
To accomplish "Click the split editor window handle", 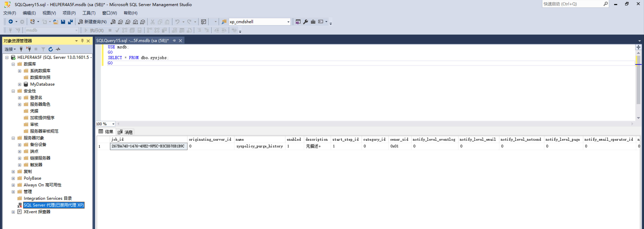I will tap(638, 47).
